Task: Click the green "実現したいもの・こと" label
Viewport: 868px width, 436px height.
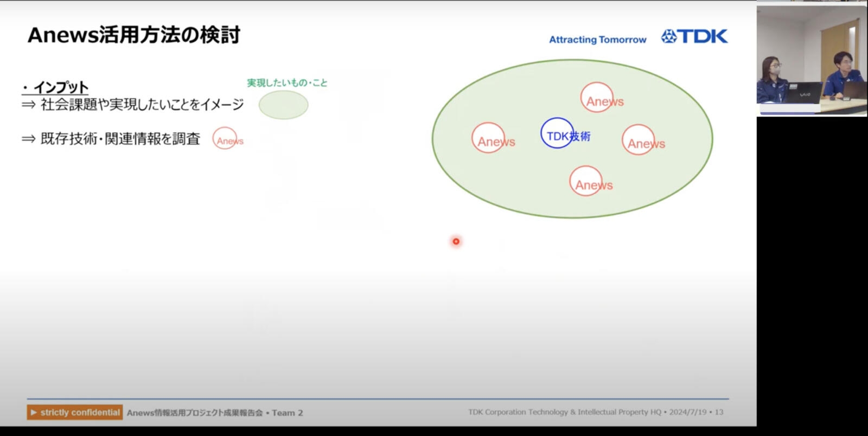Action: 288,83
